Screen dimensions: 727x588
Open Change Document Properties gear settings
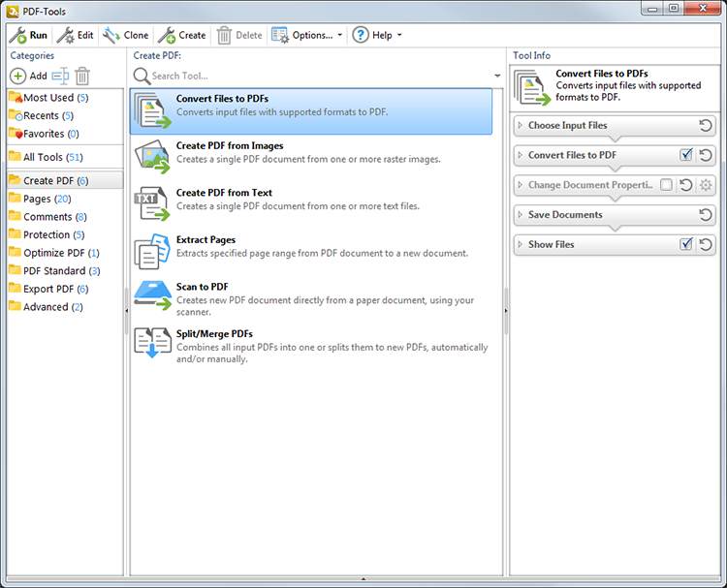pos(706,185)
